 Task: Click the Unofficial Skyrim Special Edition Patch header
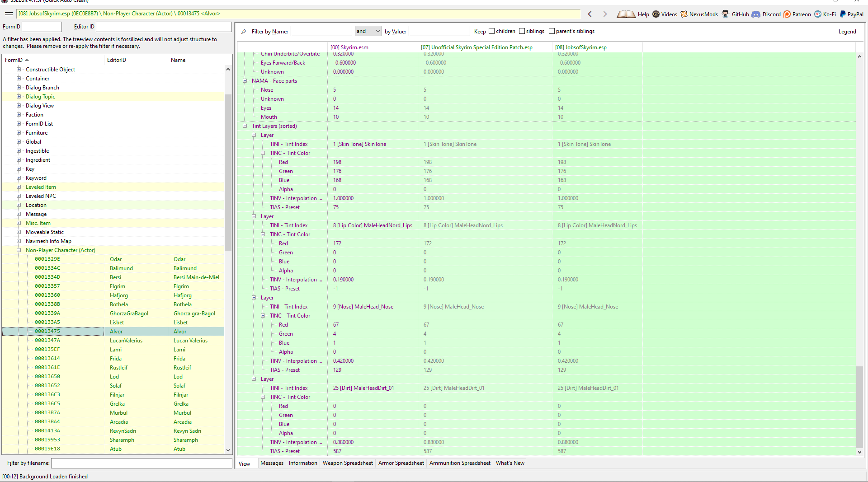(x=485, y=47)
